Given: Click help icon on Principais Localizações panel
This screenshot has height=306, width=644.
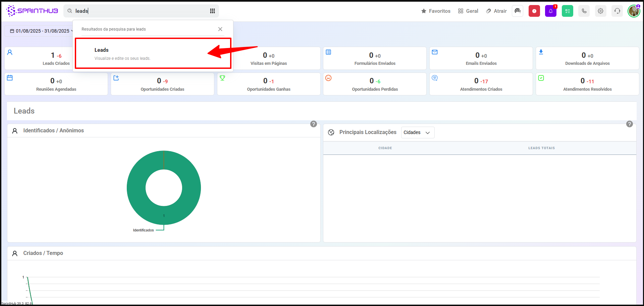Looking at the screenshot, I should pyautogui.click(x=630, y=124).
